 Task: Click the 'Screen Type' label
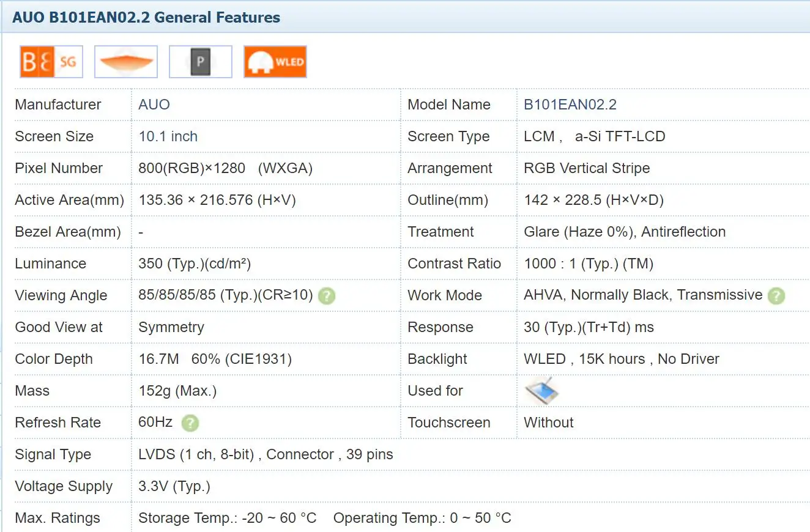(448, 136)
